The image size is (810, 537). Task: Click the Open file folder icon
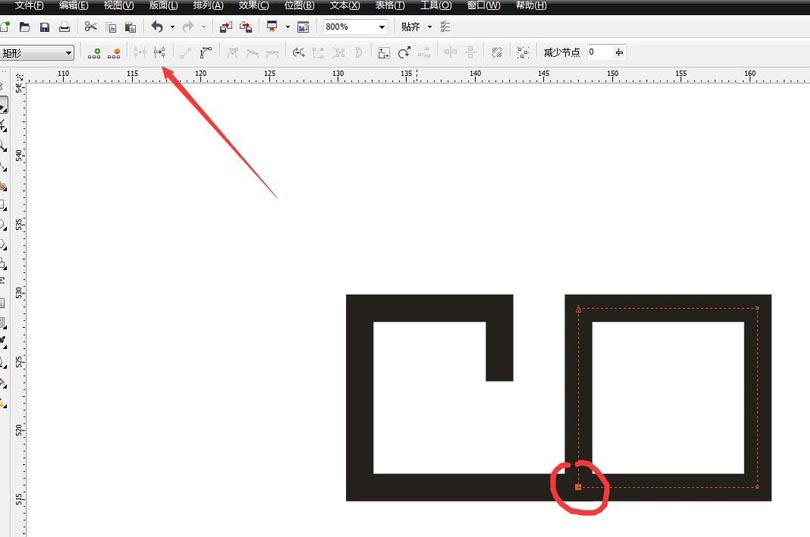tap(24, 27)
